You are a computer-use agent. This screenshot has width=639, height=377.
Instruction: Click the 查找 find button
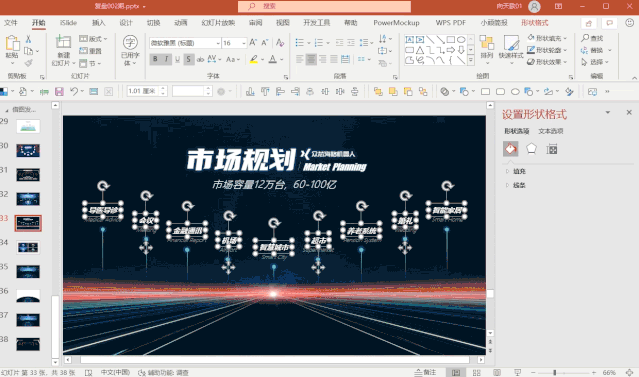pos(592,38)
